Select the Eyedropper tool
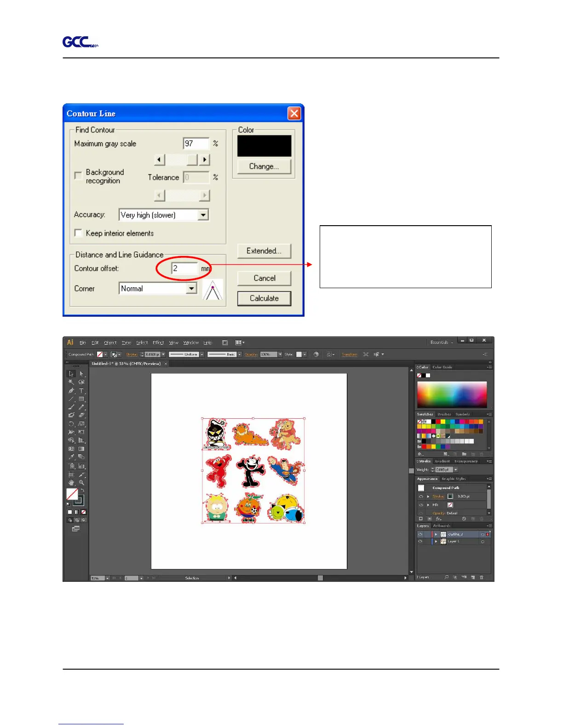This screenshot has width=563, height=728. click(x=71, y=457)
